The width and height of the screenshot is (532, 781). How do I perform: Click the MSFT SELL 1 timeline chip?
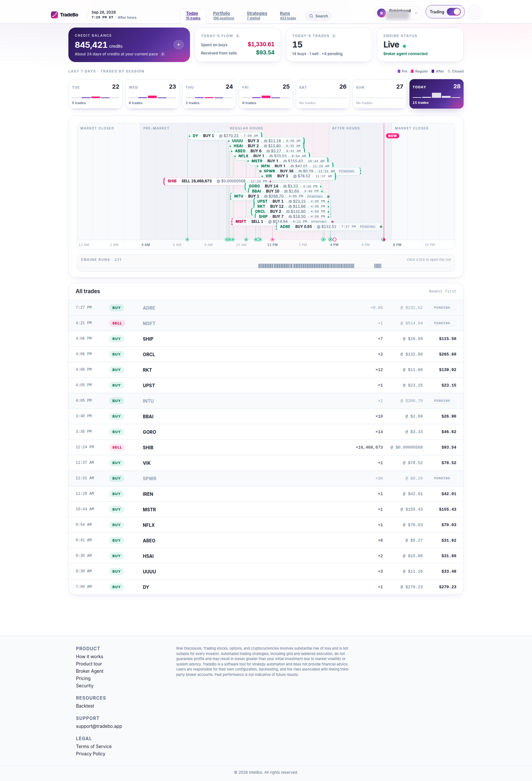[282, 221]
